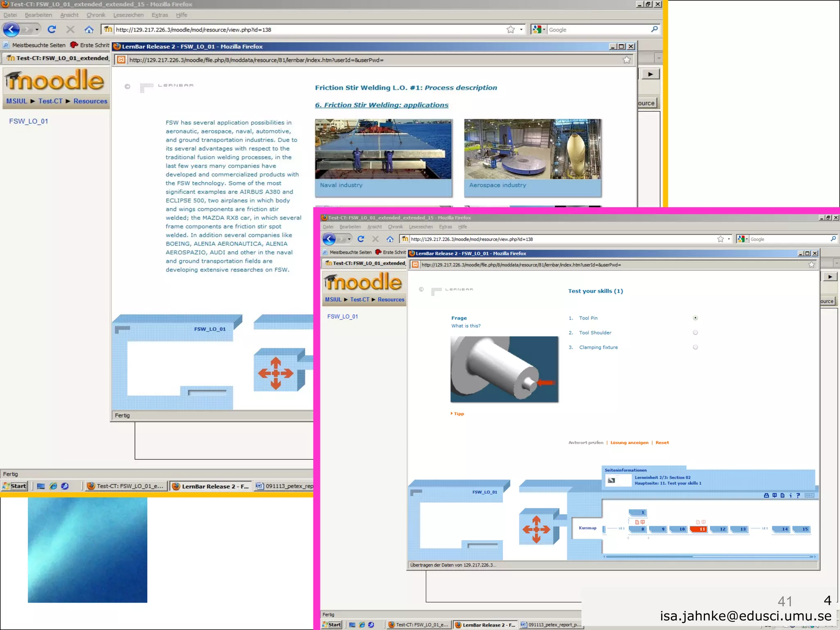Select the Clamping fixture radio option
840x630 pixels.
(x=695, y=347)
